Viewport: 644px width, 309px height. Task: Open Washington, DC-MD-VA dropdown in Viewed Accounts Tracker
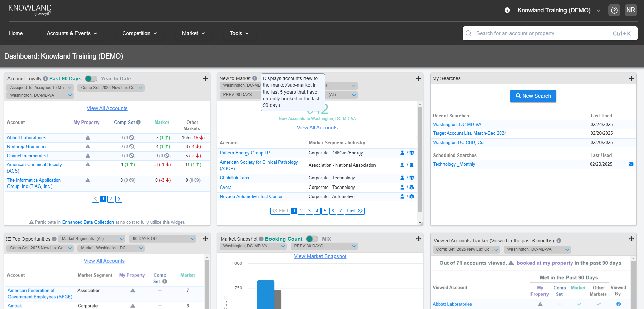click(537, 249)
